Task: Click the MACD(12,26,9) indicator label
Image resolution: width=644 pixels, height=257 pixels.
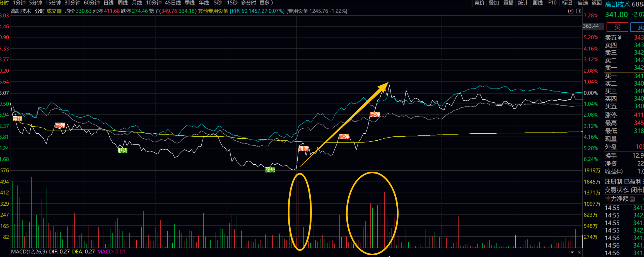Action: point(29,252)
